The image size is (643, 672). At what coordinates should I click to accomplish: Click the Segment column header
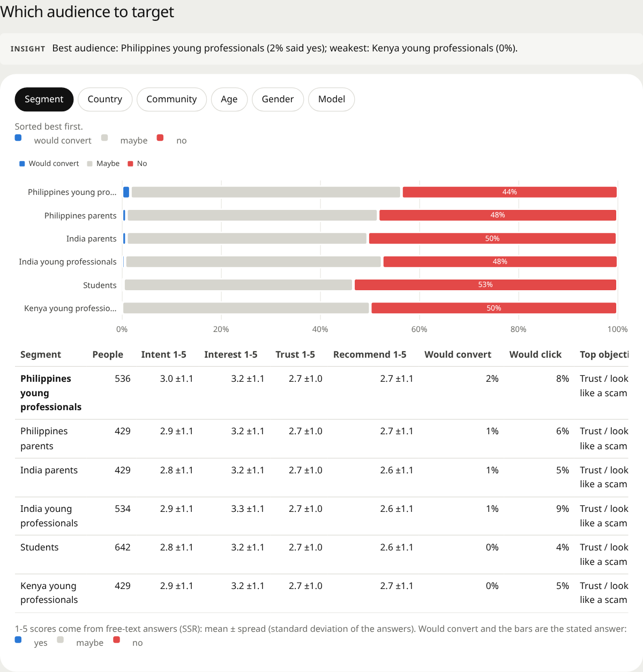pos(41,354)
